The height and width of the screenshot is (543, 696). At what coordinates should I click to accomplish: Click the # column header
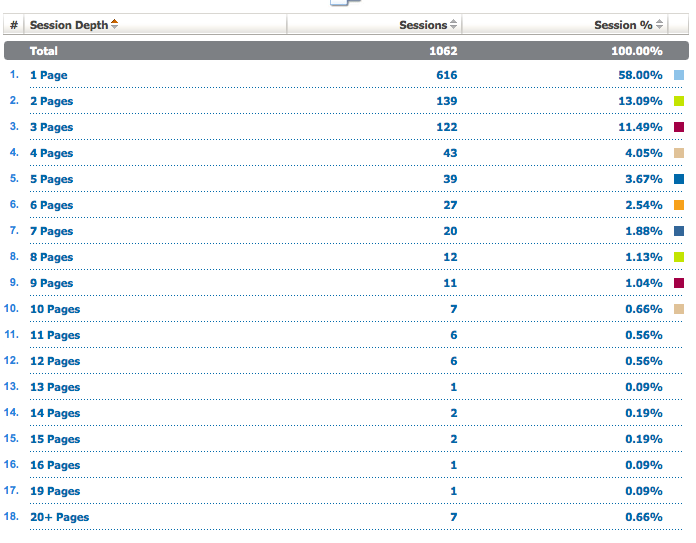[13, 25]
